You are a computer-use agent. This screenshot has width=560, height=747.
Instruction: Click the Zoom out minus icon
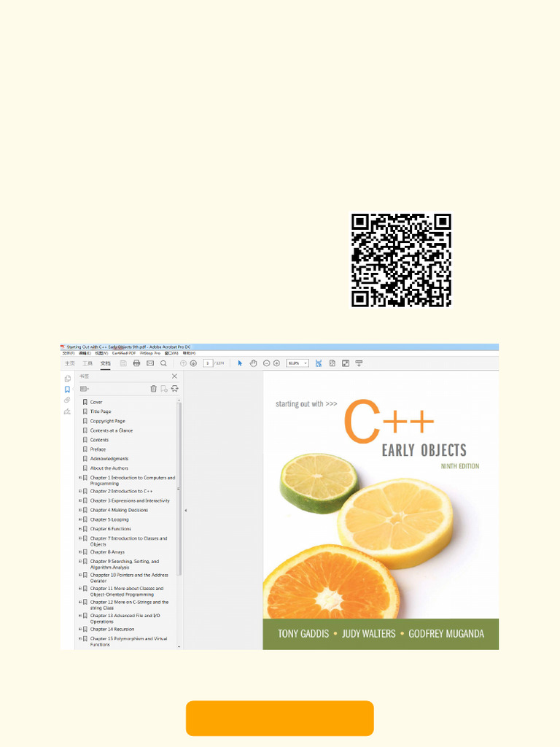pos(267,363)
